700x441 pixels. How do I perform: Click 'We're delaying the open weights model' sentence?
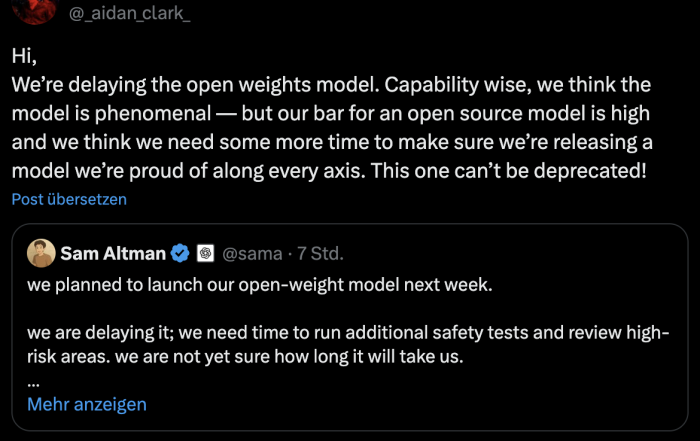point(196,85)
